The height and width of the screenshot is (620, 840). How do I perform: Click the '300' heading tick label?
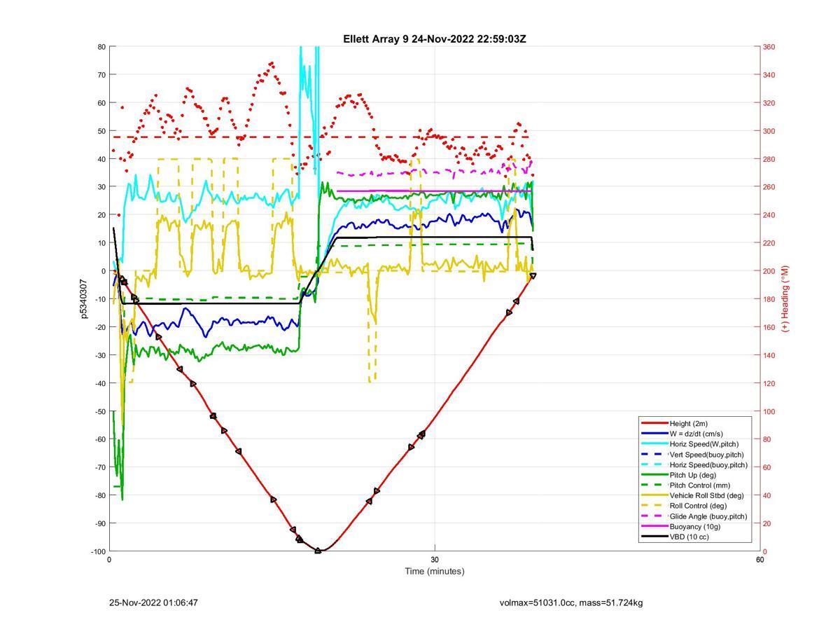769,131
